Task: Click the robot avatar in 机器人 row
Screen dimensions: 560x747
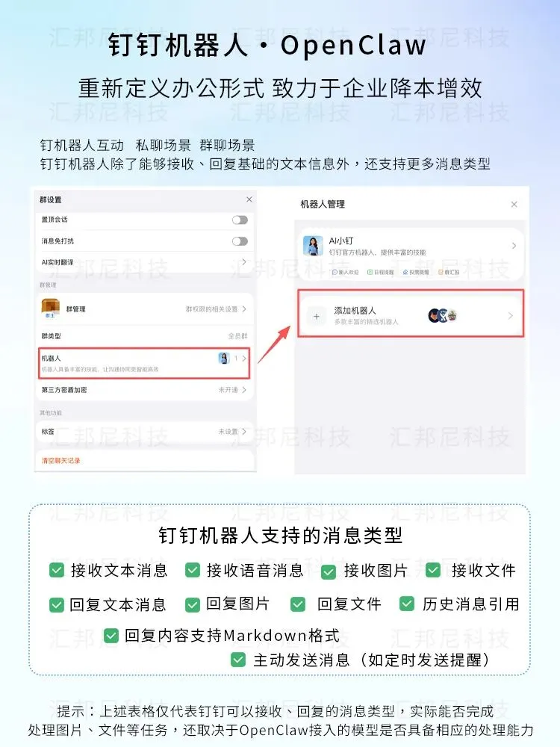Action: [x=224, y=359]
